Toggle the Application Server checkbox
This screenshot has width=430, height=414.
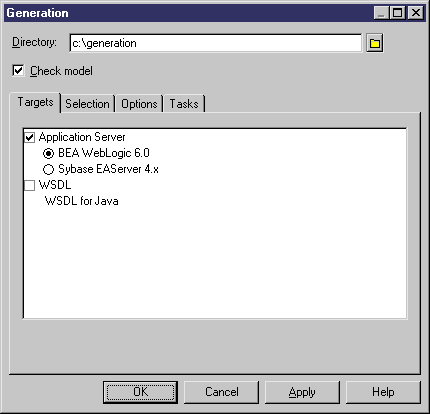point(30,137)
